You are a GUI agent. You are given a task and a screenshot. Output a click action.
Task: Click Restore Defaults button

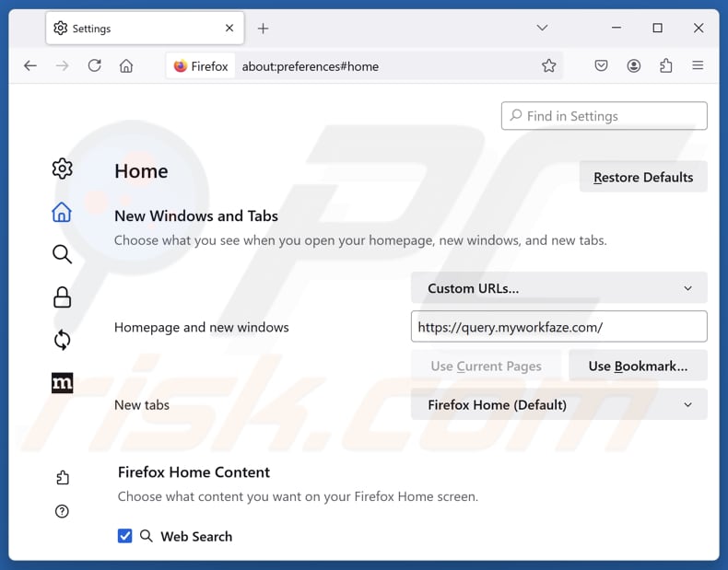pyautogui.click(x=643, y=177)
